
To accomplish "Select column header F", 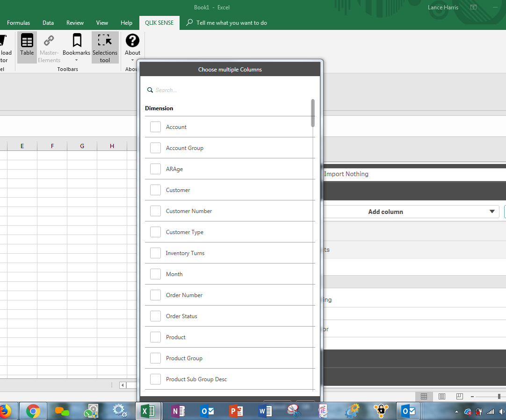I will pyautogui.click(x=52, y=146).
